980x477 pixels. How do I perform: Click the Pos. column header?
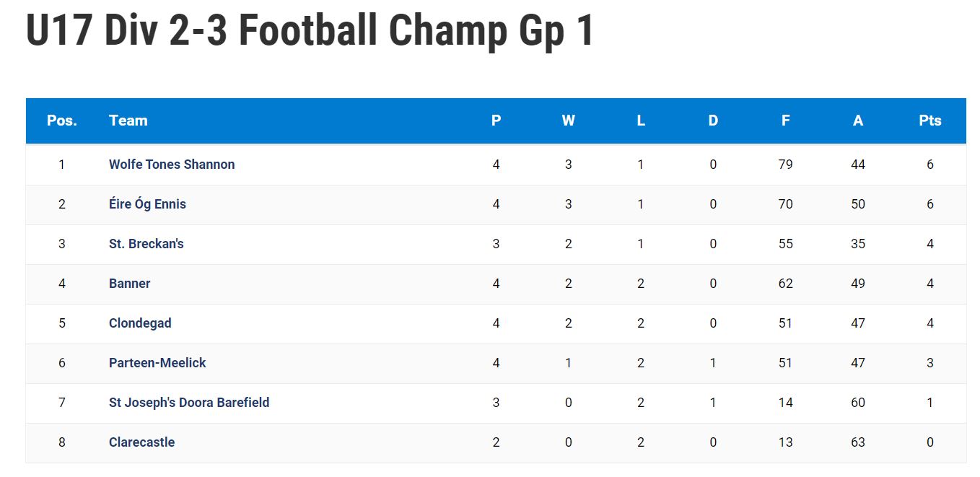point(62,121)
